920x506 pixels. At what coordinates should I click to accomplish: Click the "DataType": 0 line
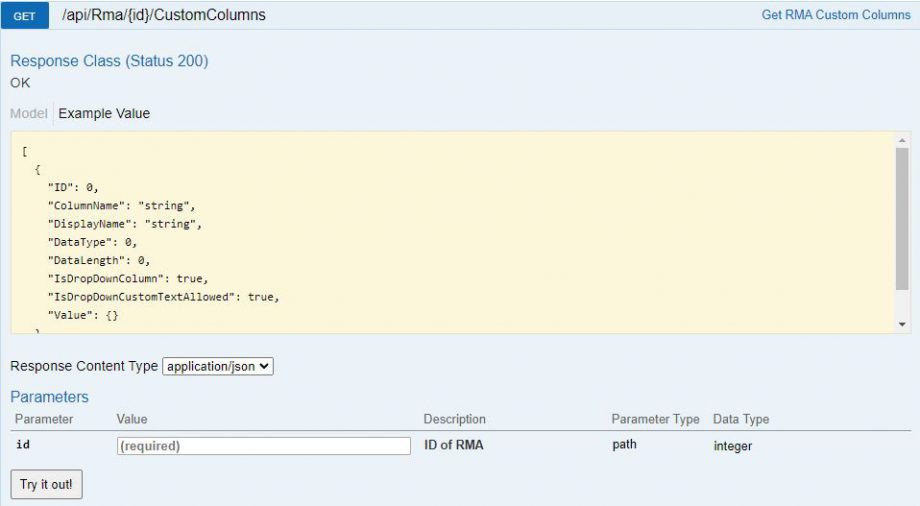93,242
